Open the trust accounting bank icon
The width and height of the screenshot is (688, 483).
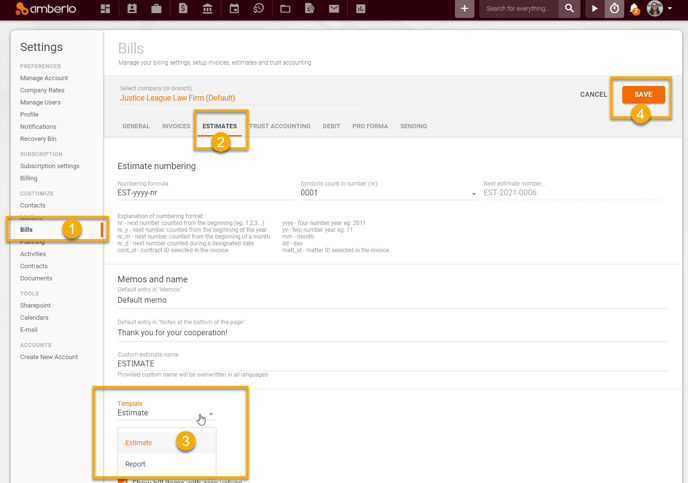(208, 8)
